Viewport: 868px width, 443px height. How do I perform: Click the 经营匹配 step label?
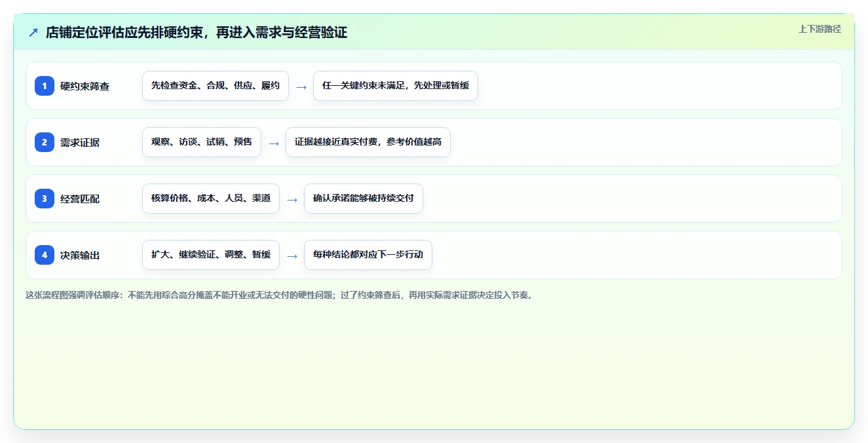tap(80, 199)
